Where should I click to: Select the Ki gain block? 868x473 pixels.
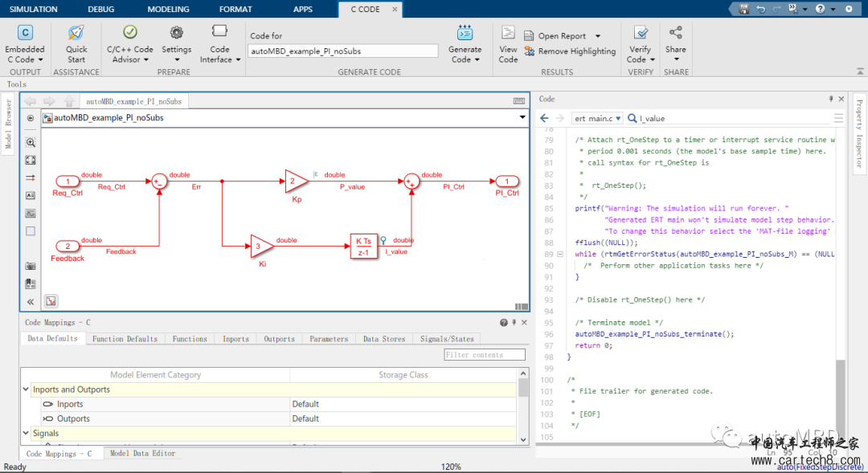[261, 247]
